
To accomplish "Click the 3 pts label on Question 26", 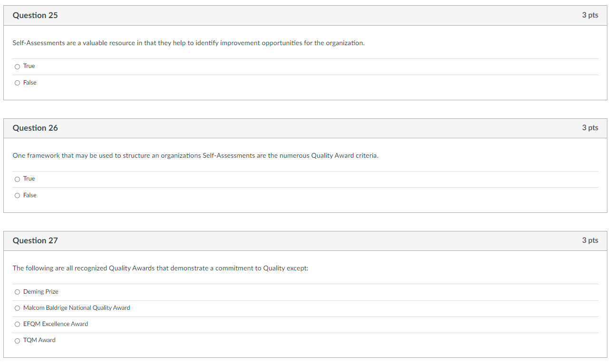I will pos(590,128).
